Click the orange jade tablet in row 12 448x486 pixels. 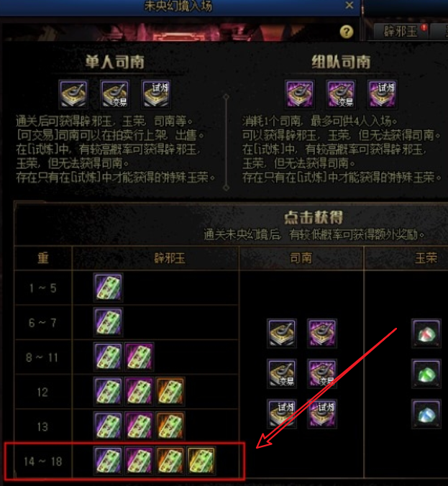(170, 392)
